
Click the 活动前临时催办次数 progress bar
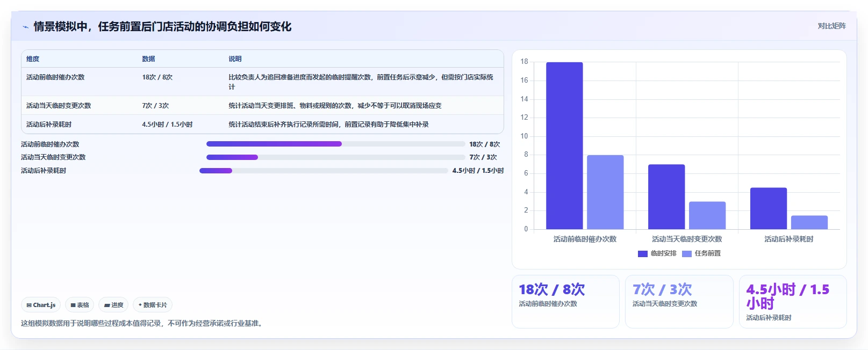pos(335,144)
